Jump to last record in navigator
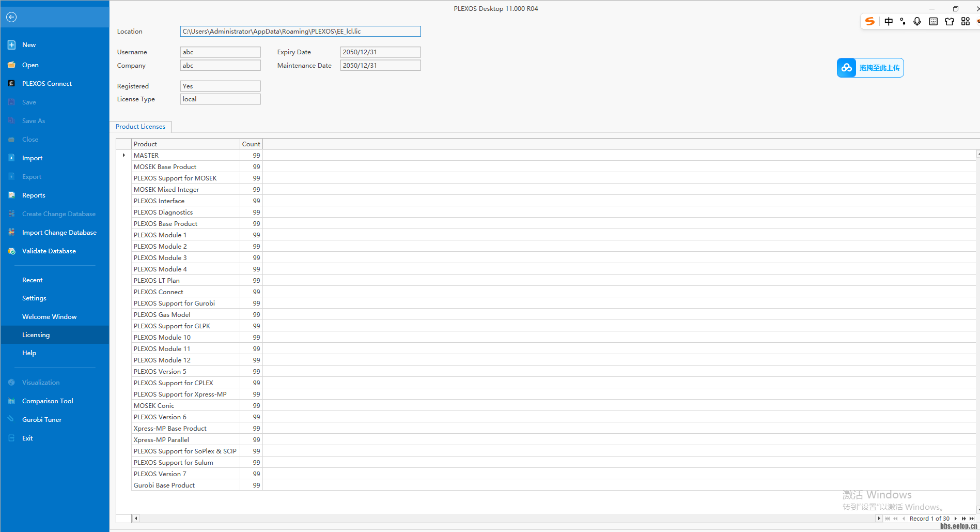Image resolution: width=980 pixels, height=532 pixels. [972, 519]
